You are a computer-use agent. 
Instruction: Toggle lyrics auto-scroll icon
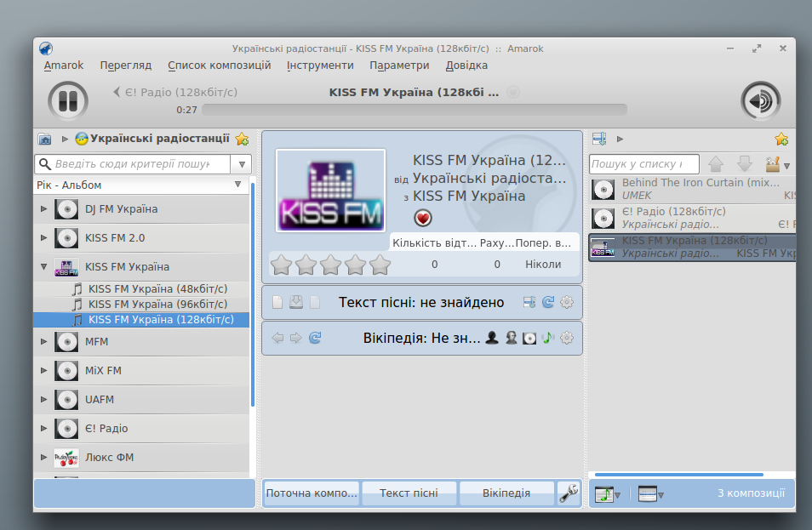(529, 302)
